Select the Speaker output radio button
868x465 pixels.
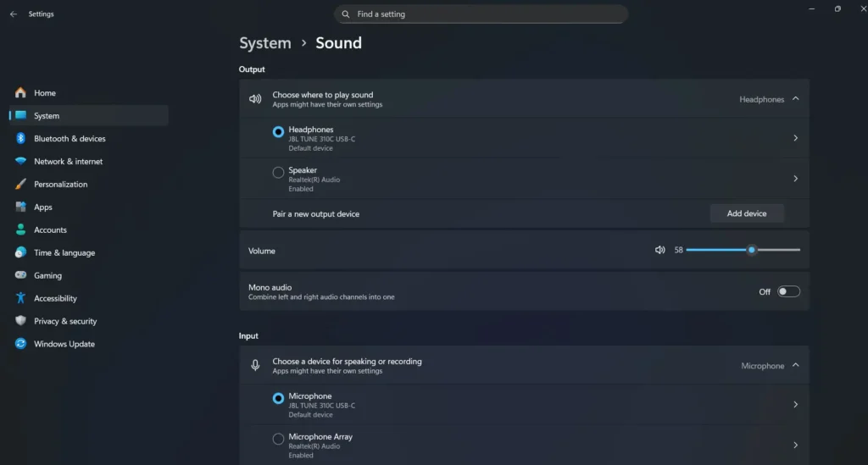278,173
